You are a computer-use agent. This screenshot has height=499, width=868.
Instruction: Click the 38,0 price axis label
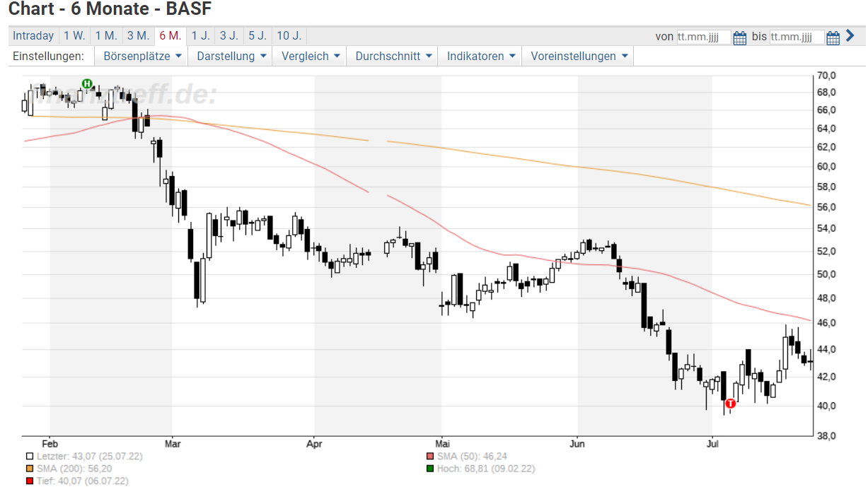click(x=826, y=436)
